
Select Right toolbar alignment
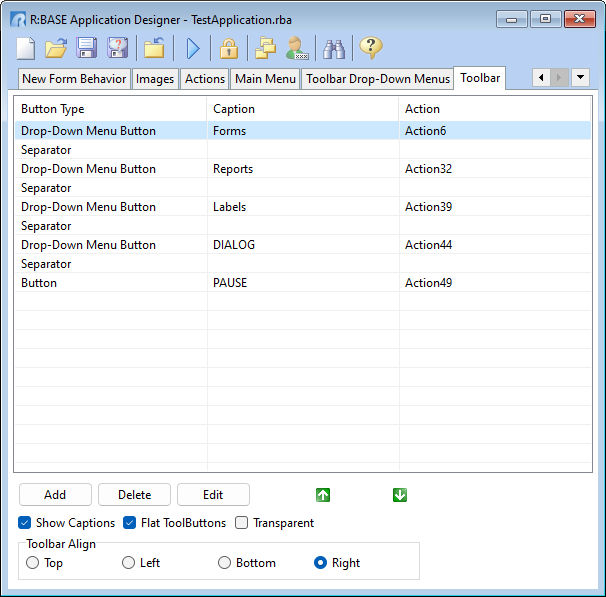(320, 563)
